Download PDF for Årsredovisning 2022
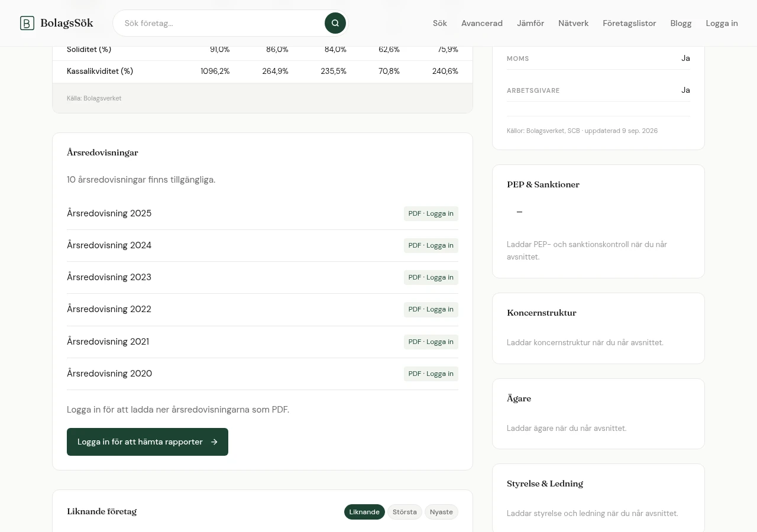 [431, 309]
